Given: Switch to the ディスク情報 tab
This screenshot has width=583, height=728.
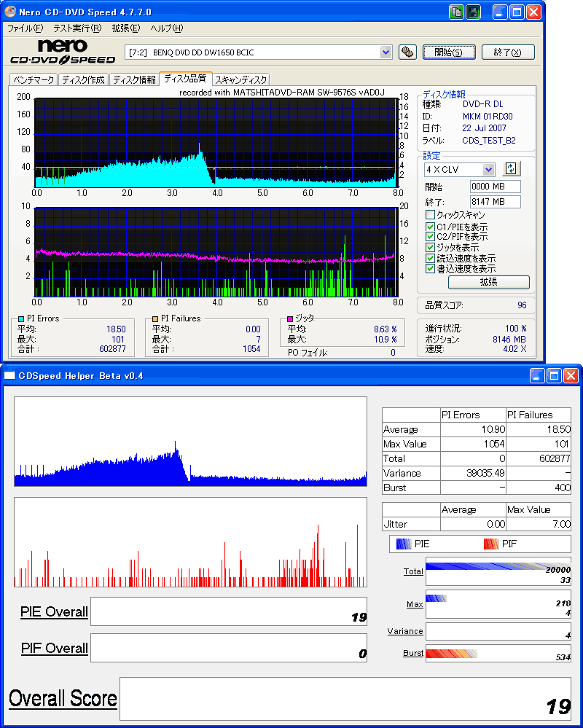Looking at the screenshot, I should coord(134,80).
